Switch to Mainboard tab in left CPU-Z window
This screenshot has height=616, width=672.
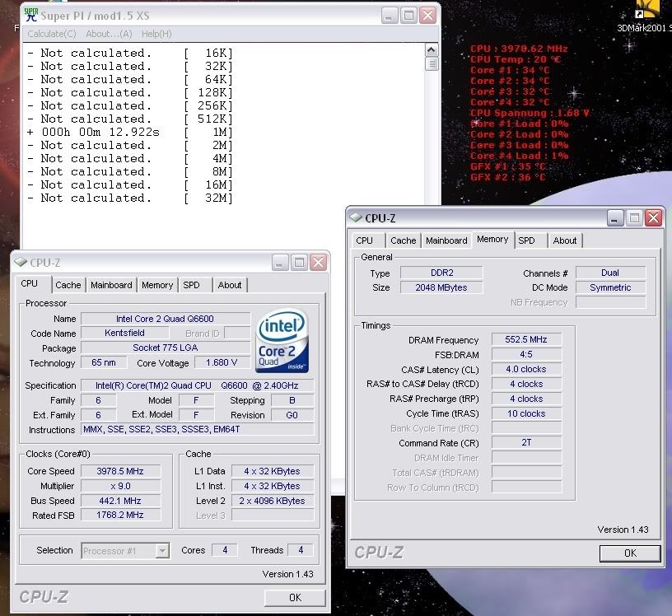click(111, 285)
